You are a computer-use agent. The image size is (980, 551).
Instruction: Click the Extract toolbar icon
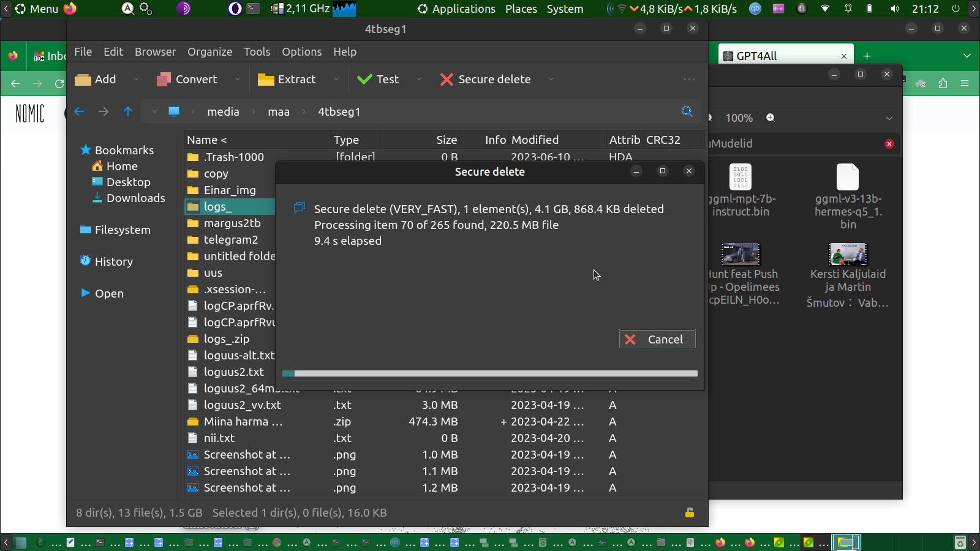point(266,80)
